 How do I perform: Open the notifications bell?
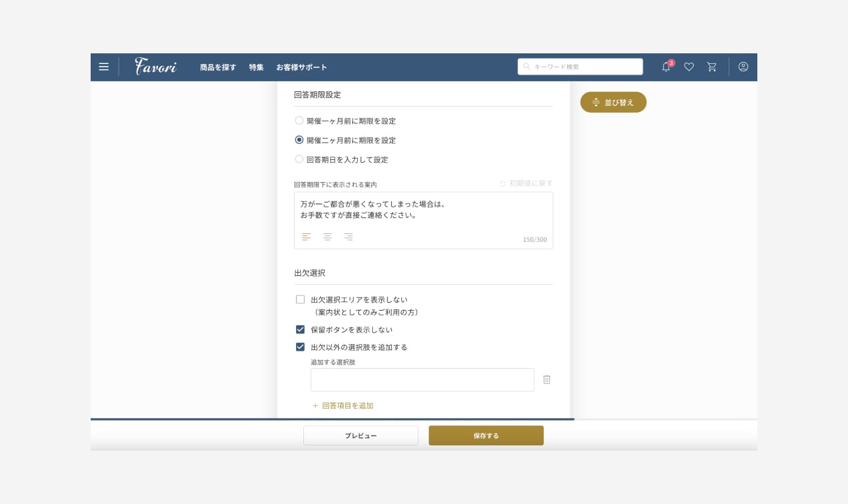click(666, 67)
